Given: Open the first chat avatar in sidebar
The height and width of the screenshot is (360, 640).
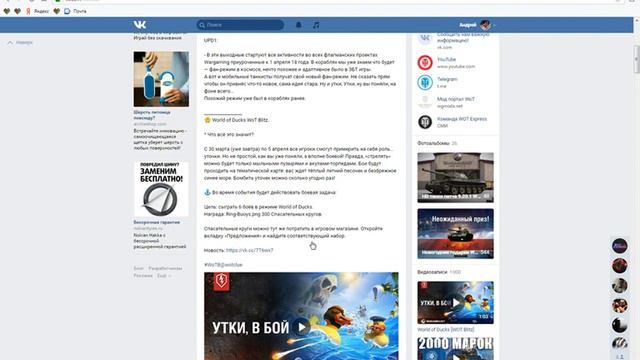Looking at the screenshot, I should coord(620,246).
